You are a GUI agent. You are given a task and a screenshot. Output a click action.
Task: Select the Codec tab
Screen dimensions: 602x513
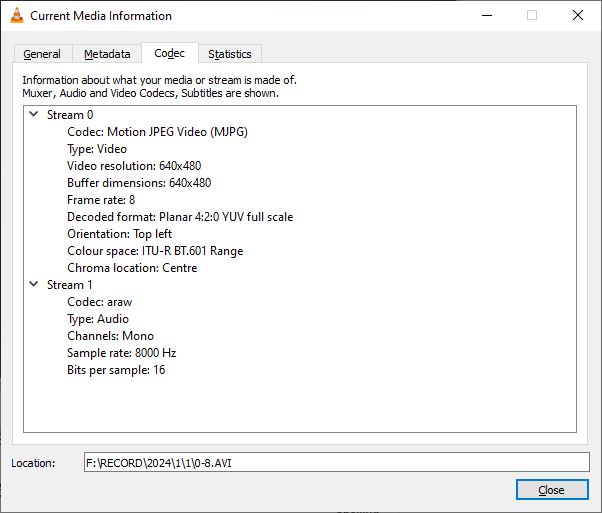click(169, 53)
